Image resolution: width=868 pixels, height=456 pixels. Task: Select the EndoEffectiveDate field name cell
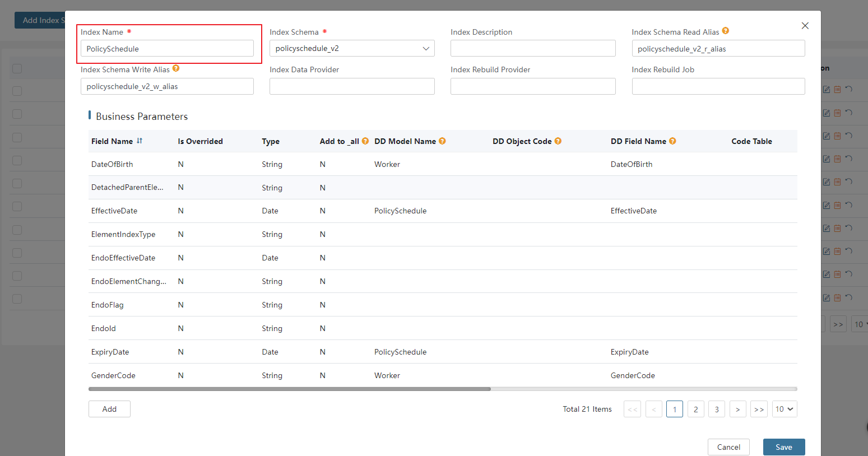[x=123, y=258]
